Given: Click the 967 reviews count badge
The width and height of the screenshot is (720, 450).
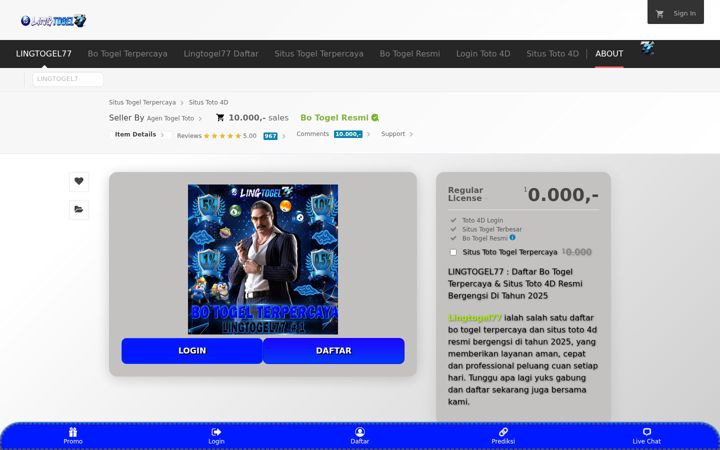Looking at the screenshot, I should coord(270,136).
